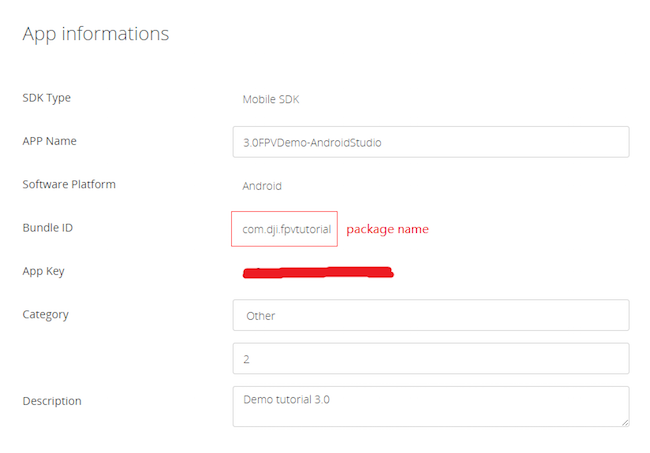Open the Category dropdown showing Other

click(x=430, y=315)
